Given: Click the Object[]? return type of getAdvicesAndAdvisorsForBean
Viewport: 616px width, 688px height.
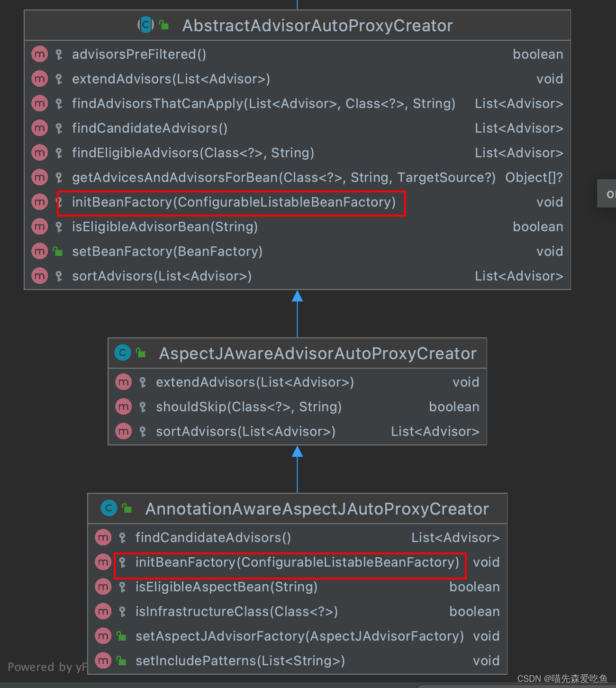Looking at the screenshot, I should [x=534, y=177].
